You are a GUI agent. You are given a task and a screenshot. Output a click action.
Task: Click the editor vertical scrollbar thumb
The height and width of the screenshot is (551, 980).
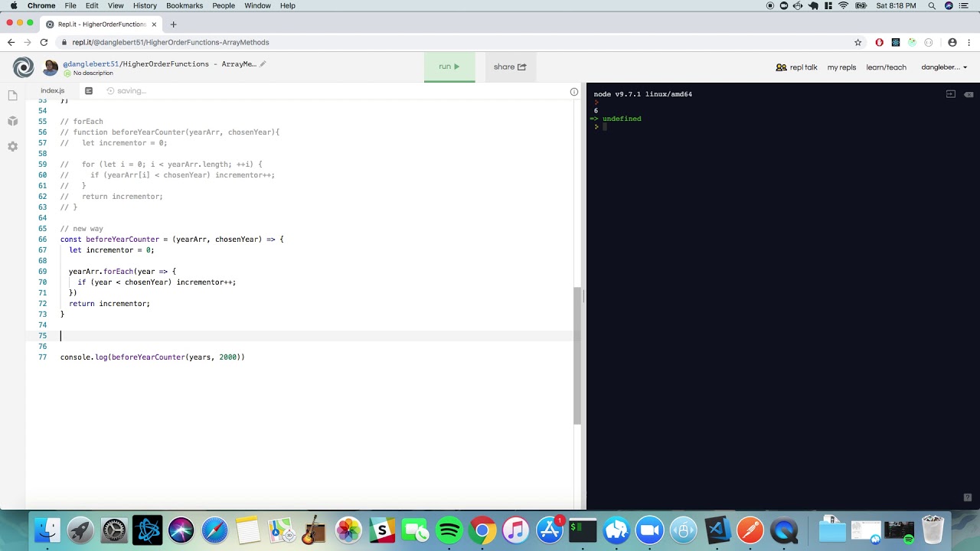pyautogui.click(x=577, y=356)
